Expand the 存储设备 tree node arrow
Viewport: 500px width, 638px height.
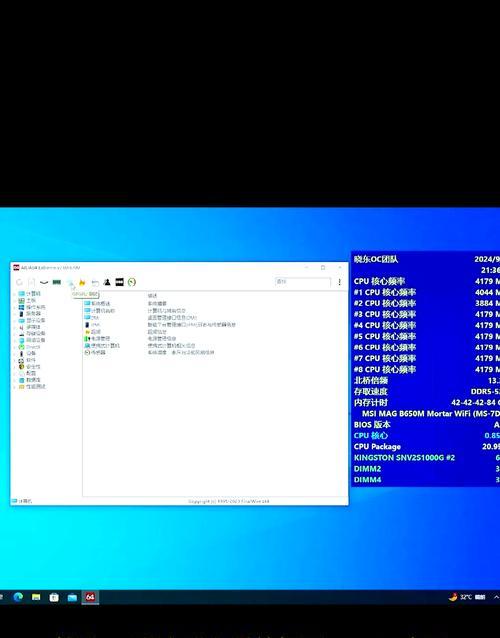click(x=15, y=333)
